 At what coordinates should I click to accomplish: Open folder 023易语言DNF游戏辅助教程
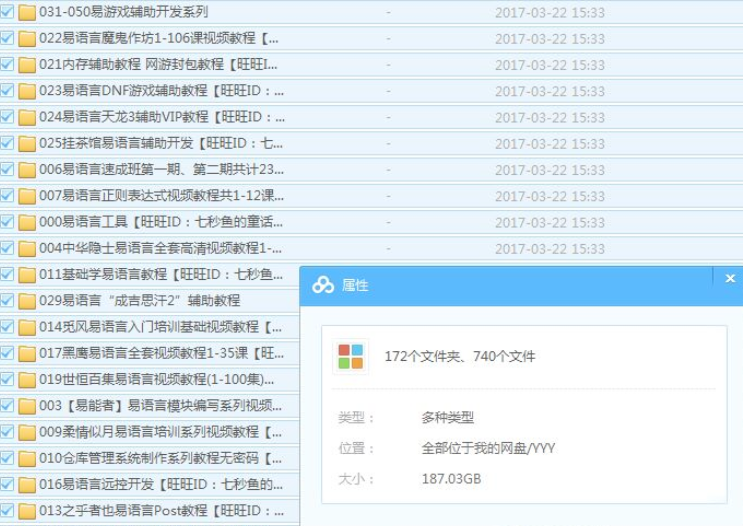pos(161,91)
